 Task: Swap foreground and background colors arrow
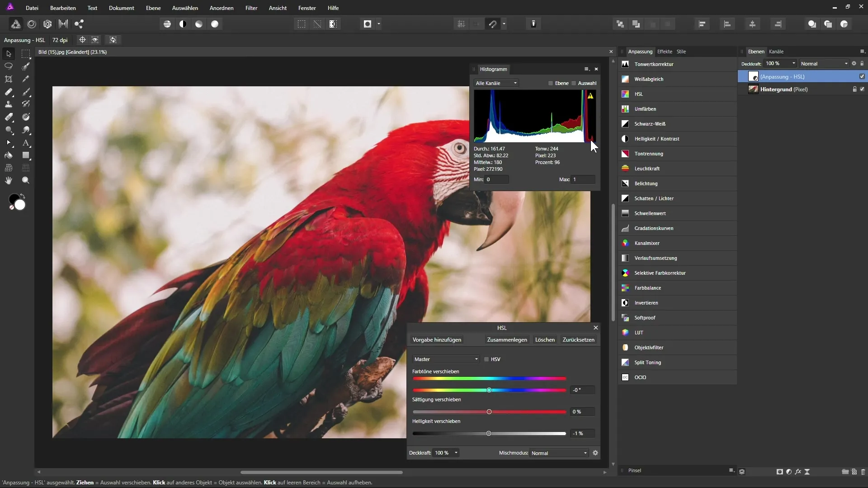point(22,197)
